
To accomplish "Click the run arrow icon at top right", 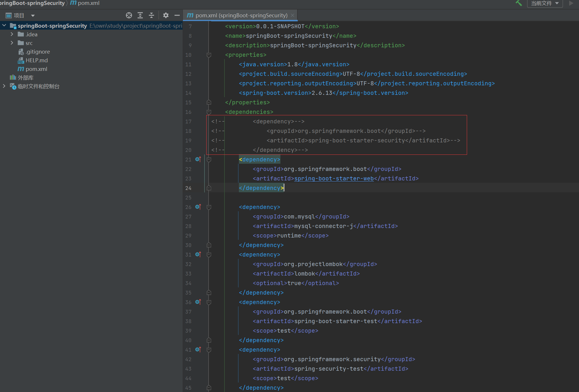I will pos(571,3).
